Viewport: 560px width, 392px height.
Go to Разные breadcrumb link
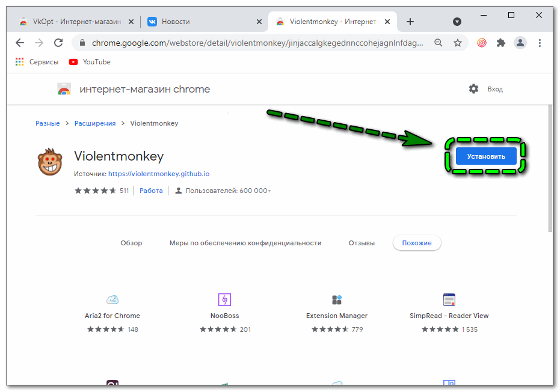point(48,123)
